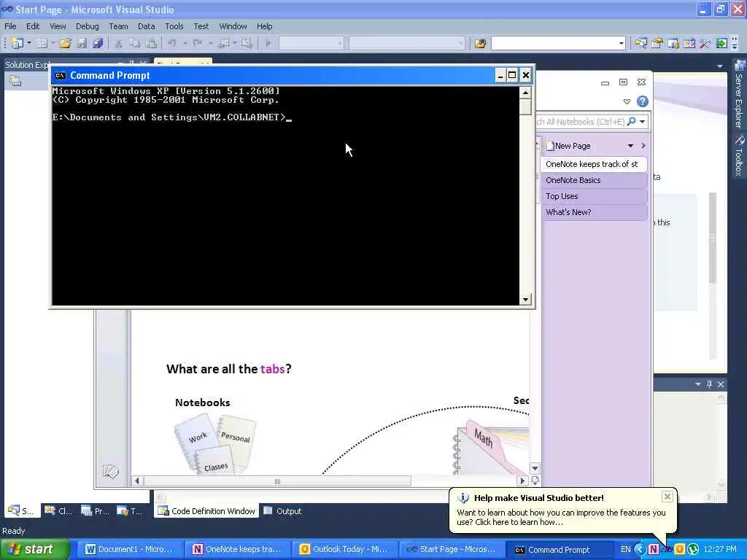
Task: Click the expand ribbon chevron in OneNote
Action: coord(627,101)
